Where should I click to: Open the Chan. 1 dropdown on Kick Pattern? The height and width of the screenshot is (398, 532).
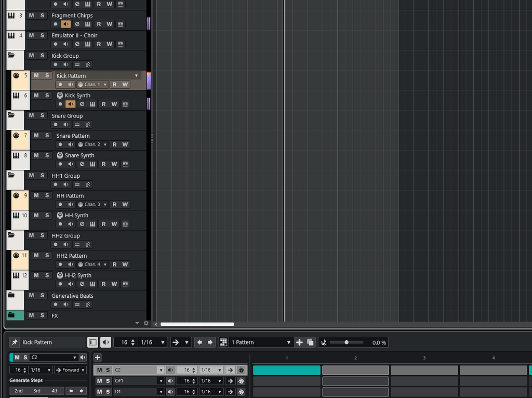point(94,85)
